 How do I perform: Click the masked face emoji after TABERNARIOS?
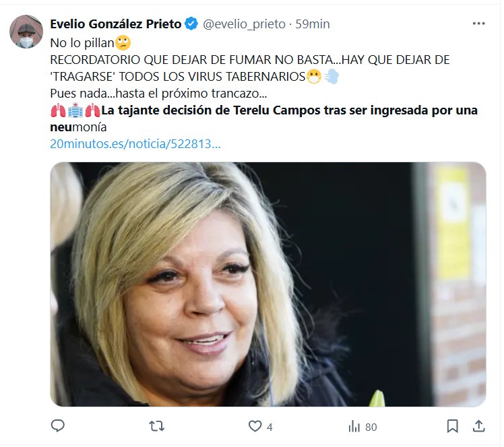click(x=314, y=77)
